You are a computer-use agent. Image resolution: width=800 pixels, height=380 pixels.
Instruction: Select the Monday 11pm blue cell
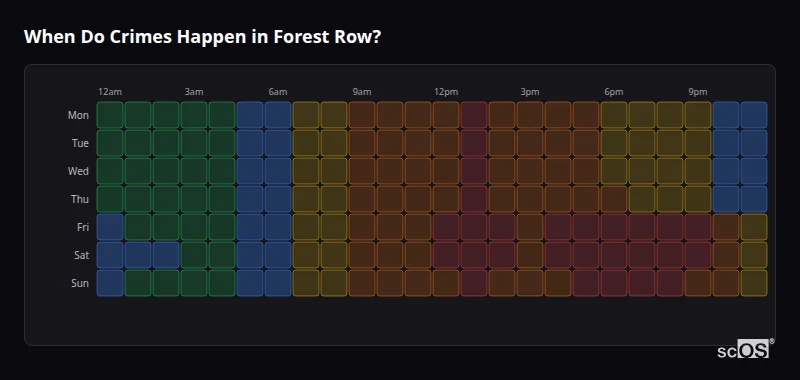click(754, 115)
